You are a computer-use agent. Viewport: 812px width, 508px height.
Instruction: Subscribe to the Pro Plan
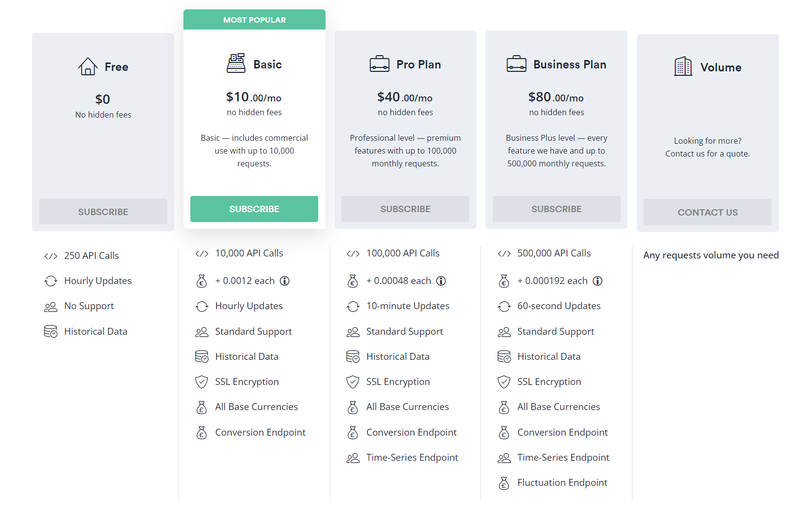(x=405, y=209)
